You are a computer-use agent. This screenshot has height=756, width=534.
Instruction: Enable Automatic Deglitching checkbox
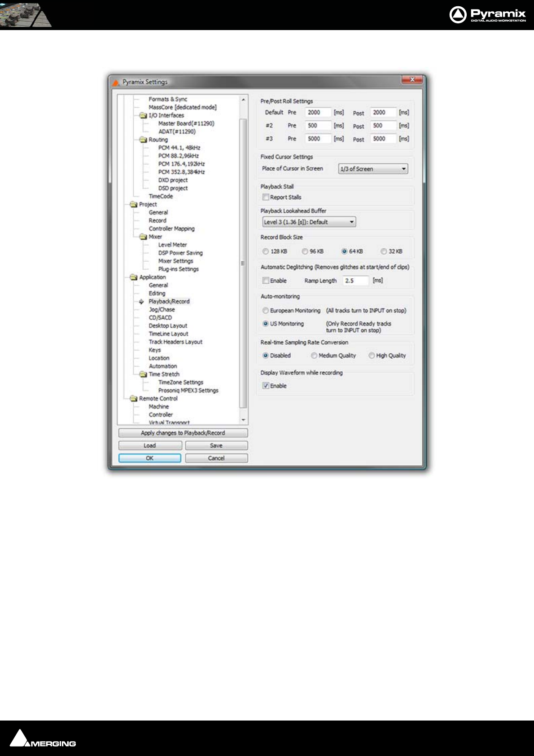(266, 281)
